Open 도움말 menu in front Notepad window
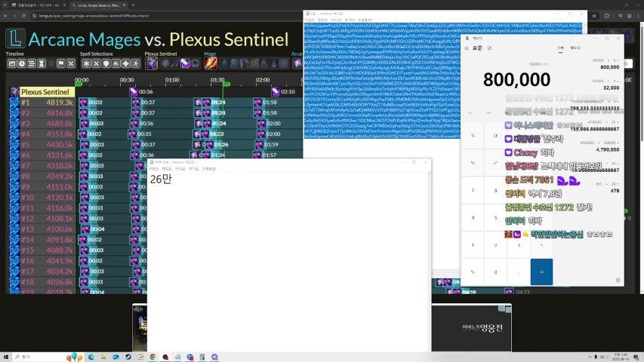The image size is (644, 362). pos(209,169)
